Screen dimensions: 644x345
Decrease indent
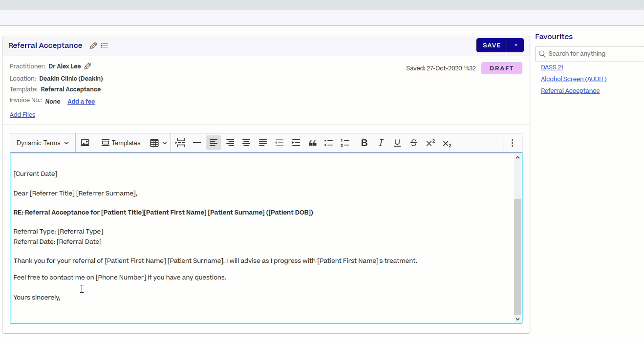(279, 143)
